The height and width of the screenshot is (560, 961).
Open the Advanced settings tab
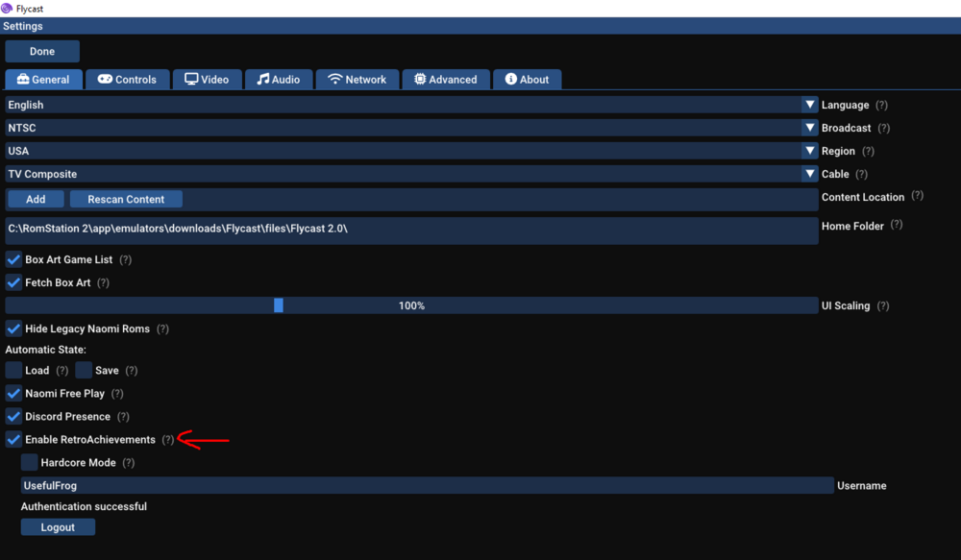(x=446, y=79)
